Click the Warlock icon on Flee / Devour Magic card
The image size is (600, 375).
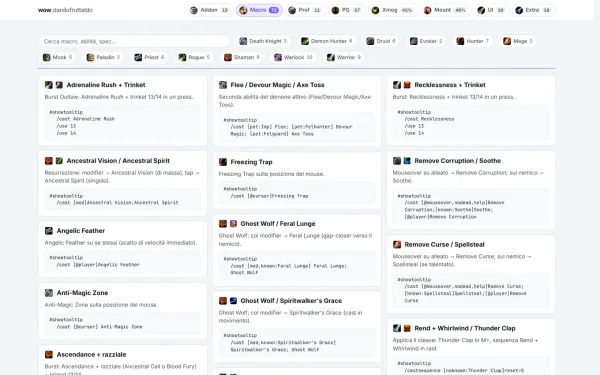click(x=223, y=85)
